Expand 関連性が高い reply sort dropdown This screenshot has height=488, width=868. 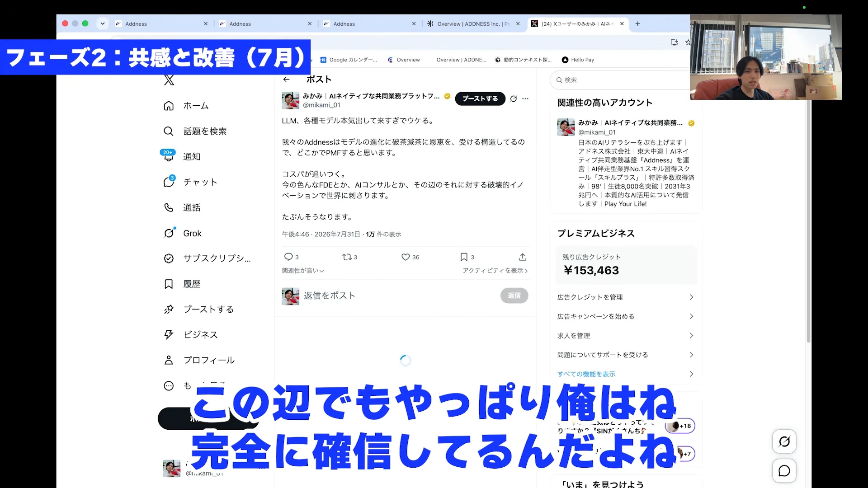pos(303,271)
